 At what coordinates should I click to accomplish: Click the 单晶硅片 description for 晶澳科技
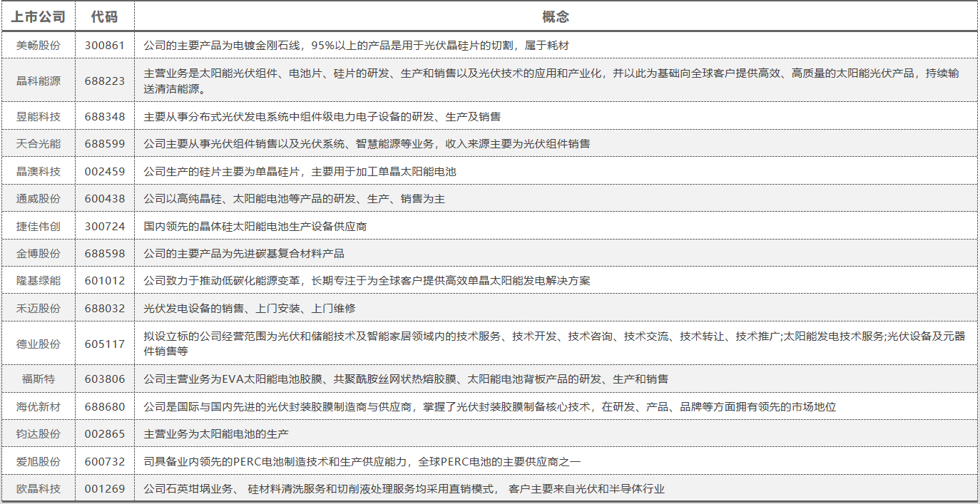[x=300, y=172]
